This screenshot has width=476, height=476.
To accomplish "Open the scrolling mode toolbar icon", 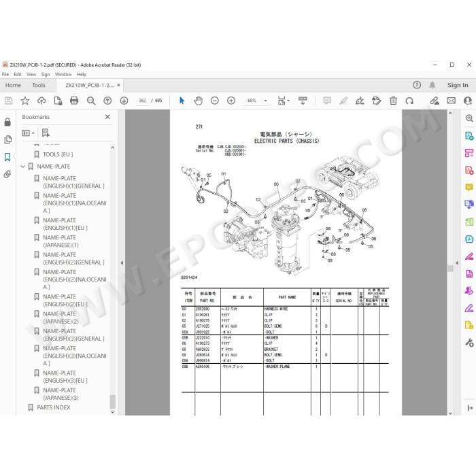I will [x=303, y=101].
